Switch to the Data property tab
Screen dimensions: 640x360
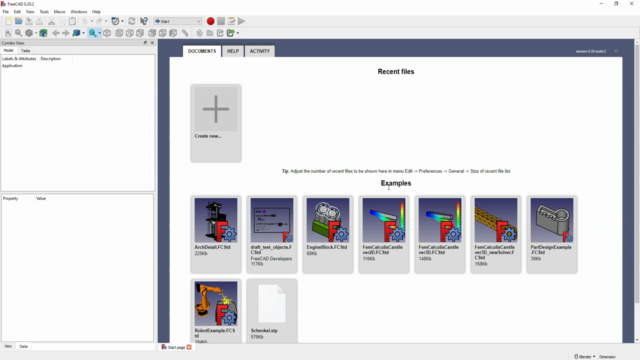(x=23, y=347)
